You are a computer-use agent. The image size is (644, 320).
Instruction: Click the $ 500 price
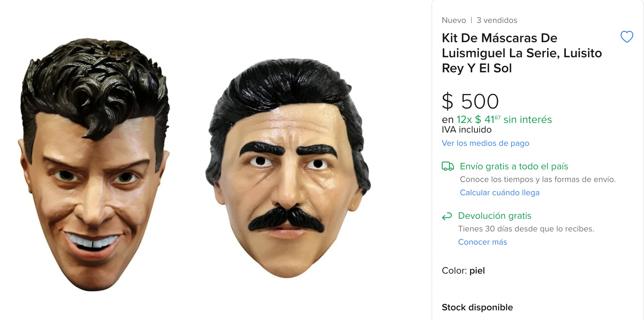tap(470, 101)
